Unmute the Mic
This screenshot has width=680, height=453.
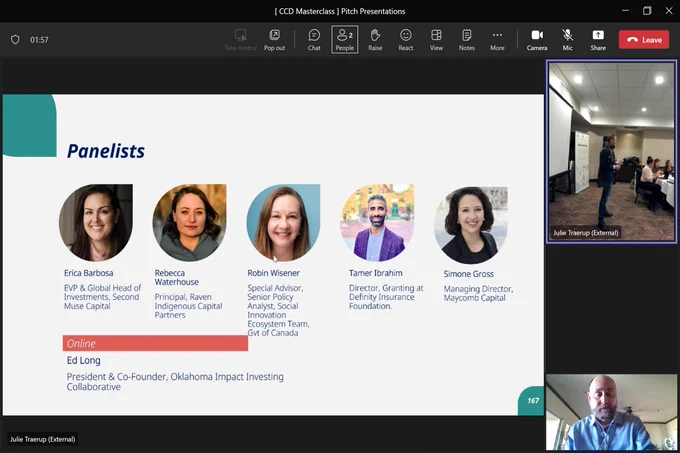click(567, 39)
